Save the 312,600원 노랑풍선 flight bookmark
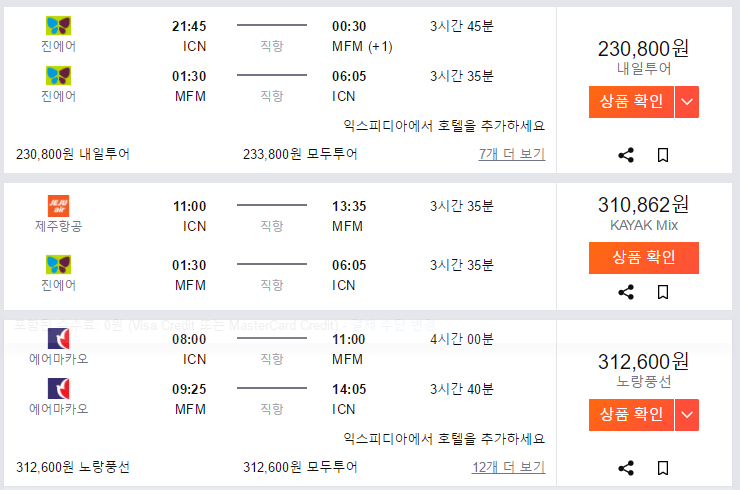740x490 pixels. (662, 467)
